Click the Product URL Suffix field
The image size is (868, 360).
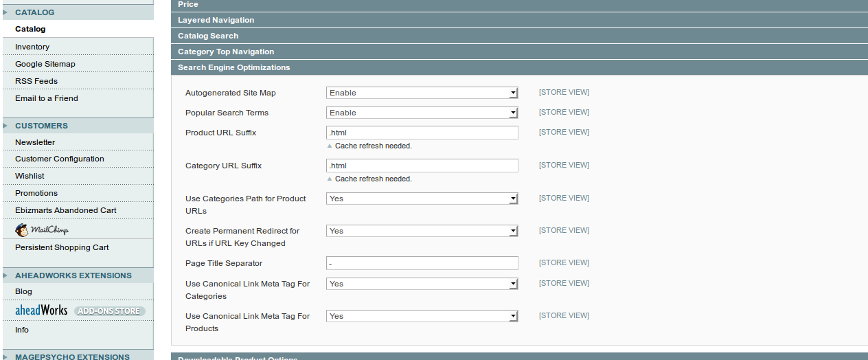(422, 133)
